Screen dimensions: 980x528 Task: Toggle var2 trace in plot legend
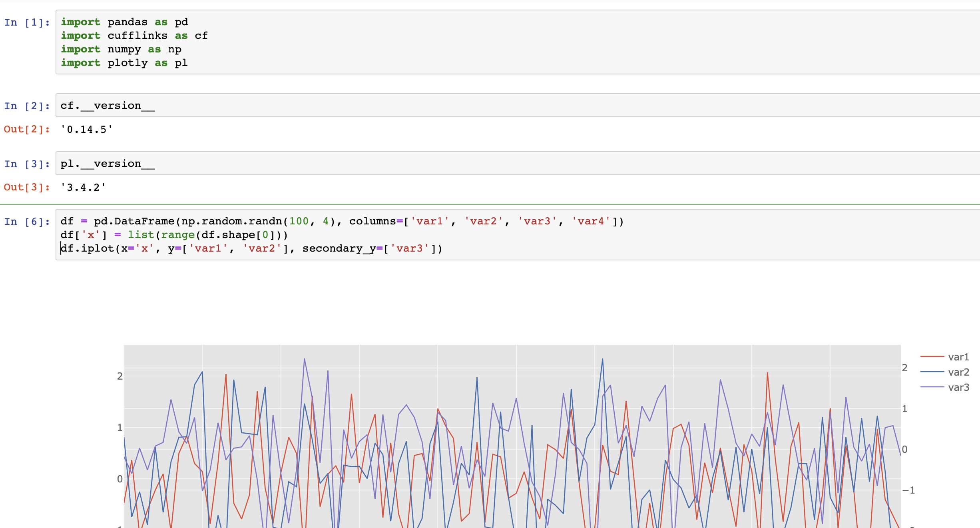tap(945, 372)
